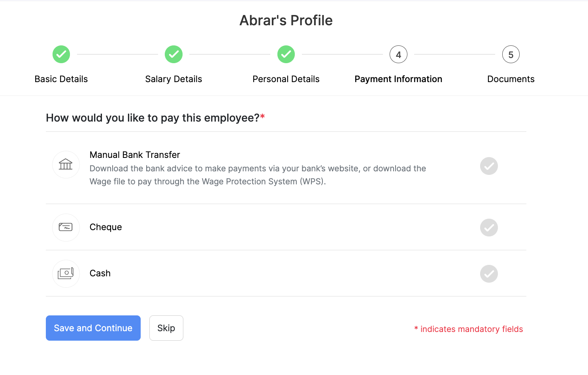Click the green checkmark above Salary Details
The height and width of the screenshot is (375, 588).
tap(173, 54)
